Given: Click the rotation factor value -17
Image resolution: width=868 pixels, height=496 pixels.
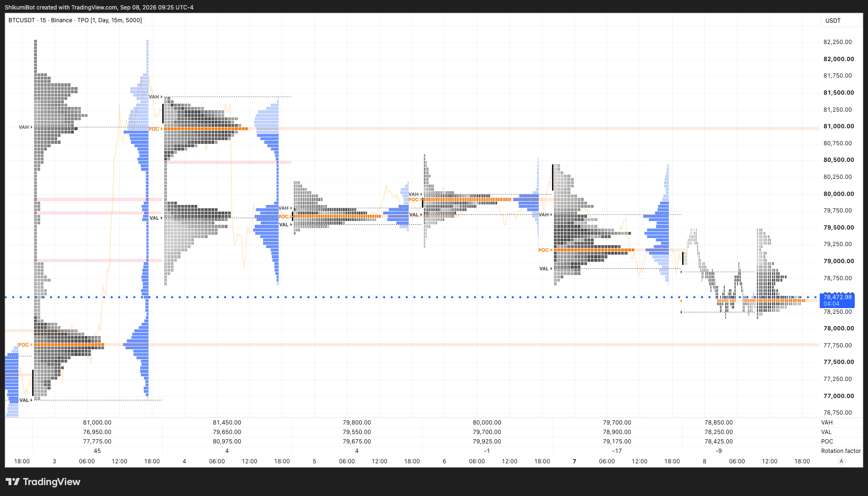Looking at the screenshot, I should point(617,451).
